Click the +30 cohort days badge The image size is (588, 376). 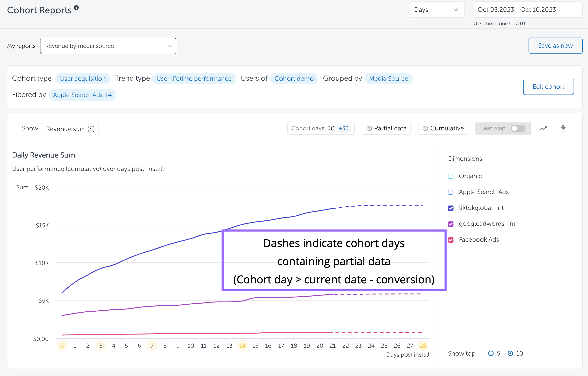click(344, 128)
